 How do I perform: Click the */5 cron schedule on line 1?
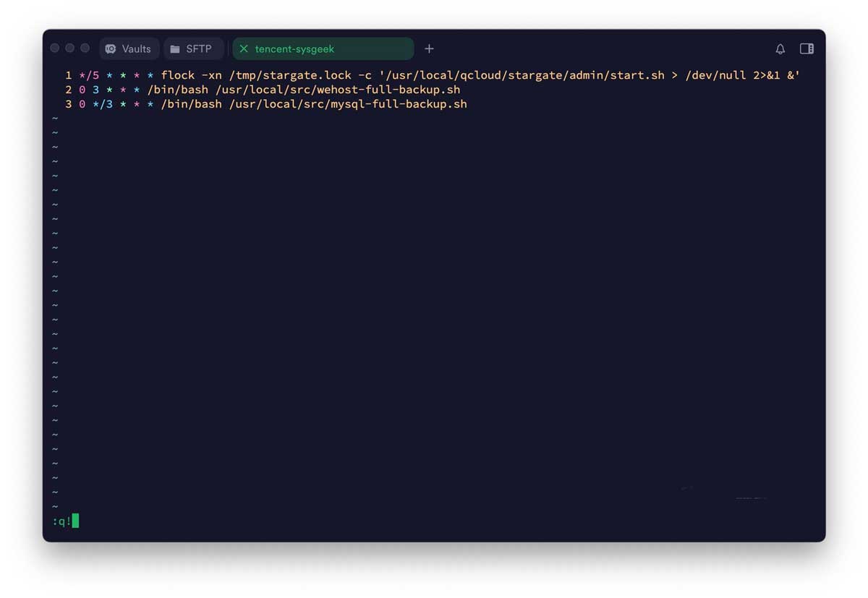(88, 74)
